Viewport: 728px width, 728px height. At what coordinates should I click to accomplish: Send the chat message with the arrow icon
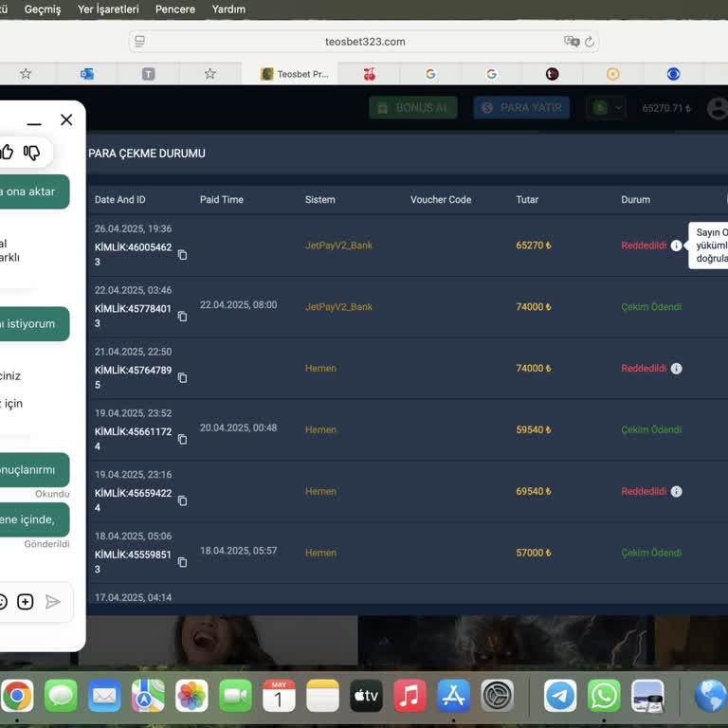pos(53,602)
